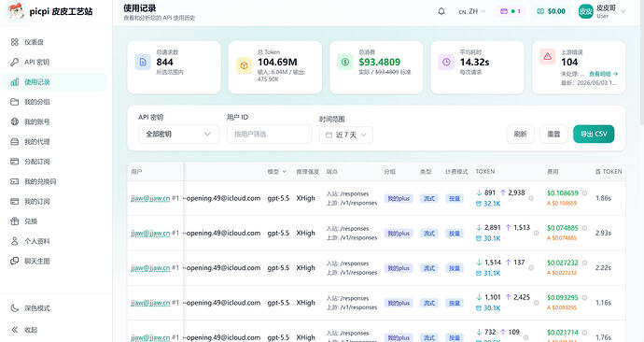Image resolution: width=644 pixels, height=342 pixels.
Task: Click the 费用 column header
Action: click(x=553, y=172)
